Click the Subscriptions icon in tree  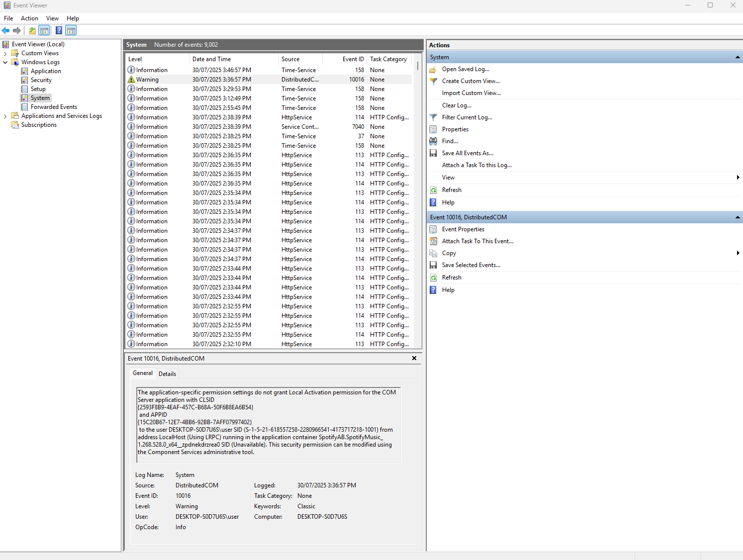click(x=15, y=125)
